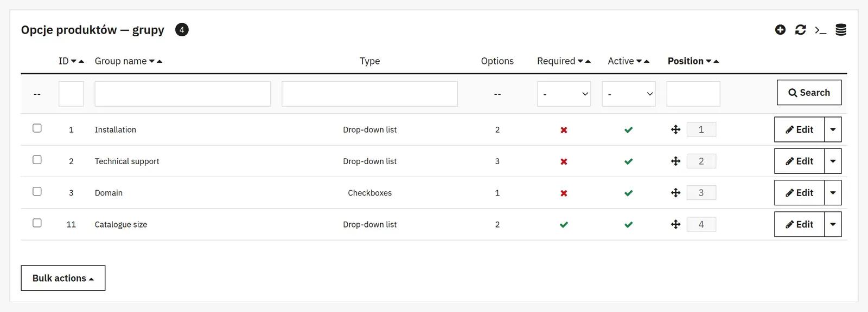Viewport: 868px width, 312px height.
Task: Click position field of Installation row
Action: tap(701, 129)
